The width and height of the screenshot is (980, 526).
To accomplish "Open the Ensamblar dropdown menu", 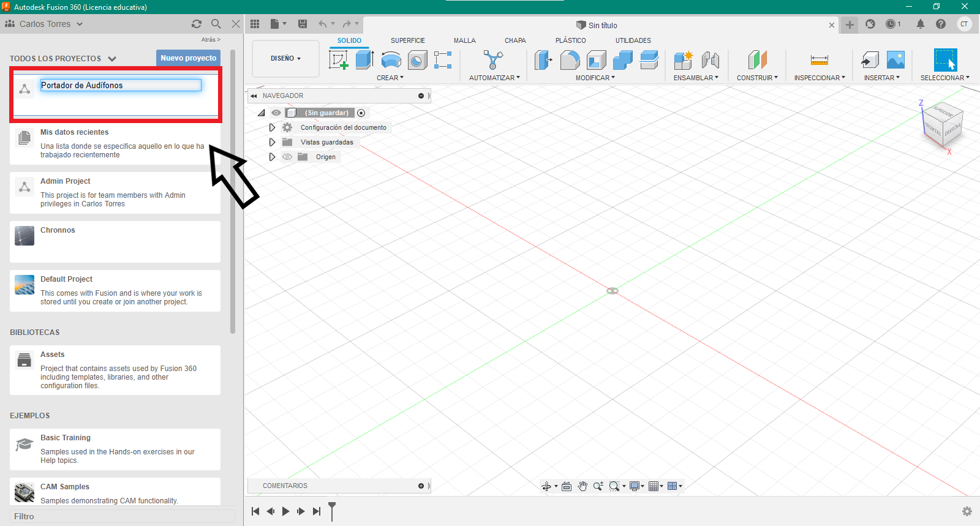I will pos(696,78).
